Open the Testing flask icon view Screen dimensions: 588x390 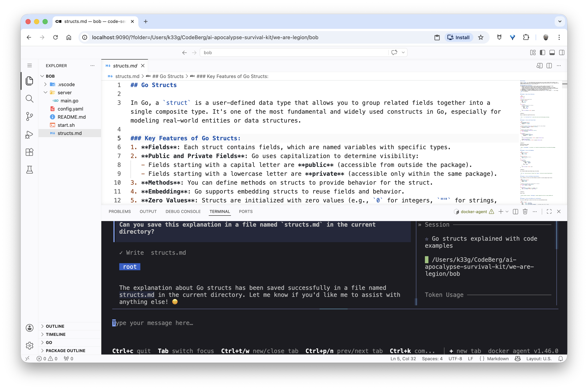click(x=29, y=170)
